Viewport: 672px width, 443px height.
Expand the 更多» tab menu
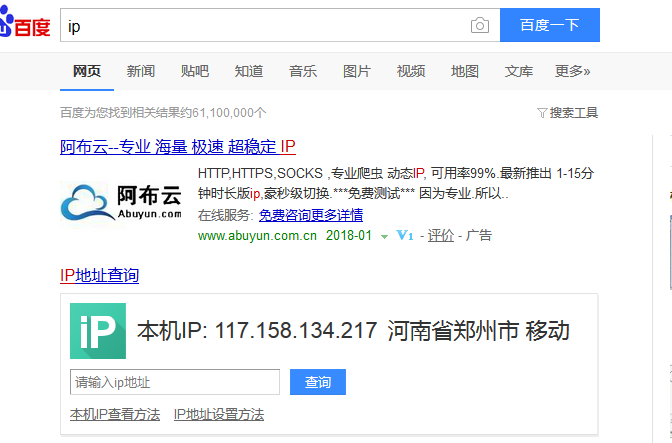point(573,71)
